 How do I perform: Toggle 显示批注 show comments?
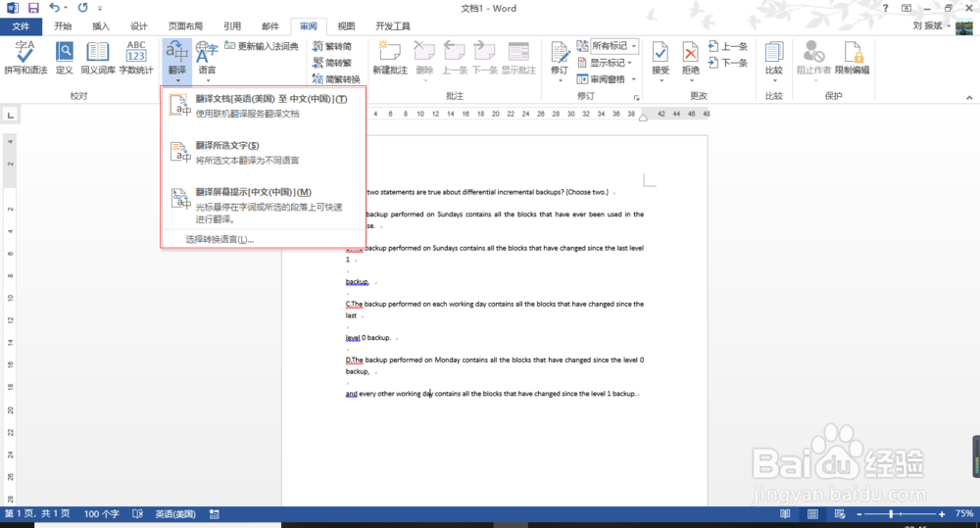(x=518, y=58)
